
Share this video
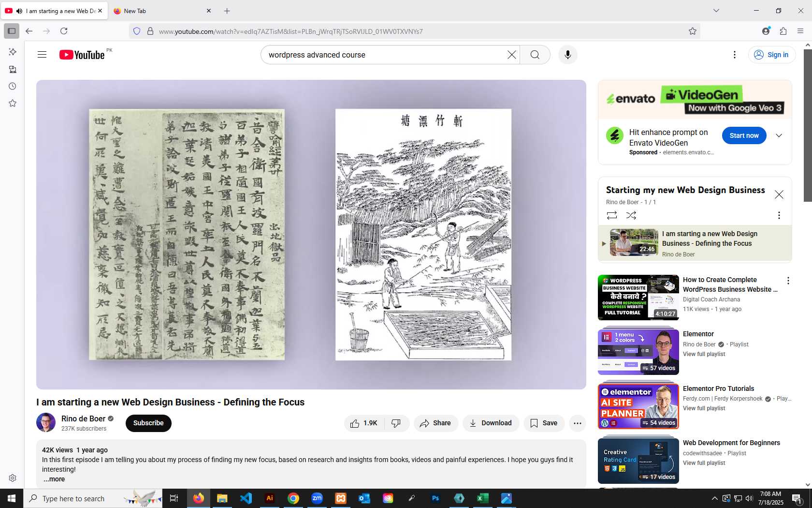coord(435,423)
